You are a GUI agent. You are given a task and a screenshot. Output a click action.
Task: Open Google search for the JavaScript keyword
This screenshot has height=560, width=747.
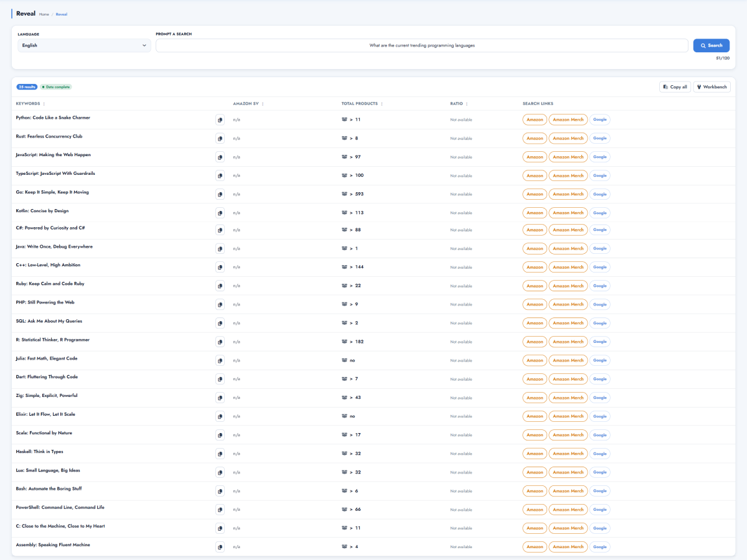(599, 157)
